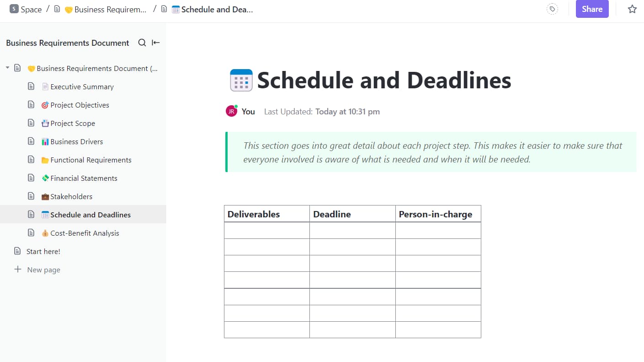The height and width of the screenshot is (362, 644).
Task: Expand the Business Requirements Document tree item
Action: click(x=7, y=68)
